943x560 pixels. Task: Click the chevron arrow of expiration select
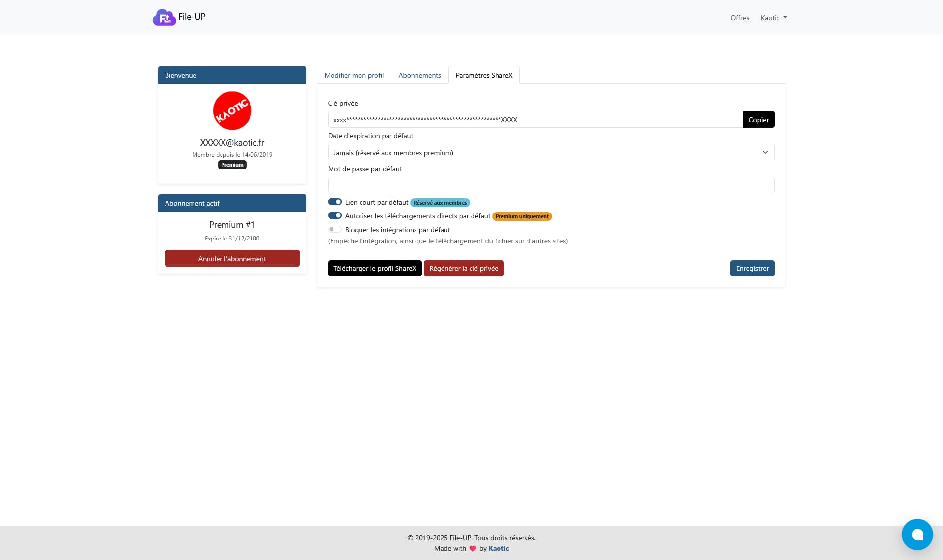point(765,153)
